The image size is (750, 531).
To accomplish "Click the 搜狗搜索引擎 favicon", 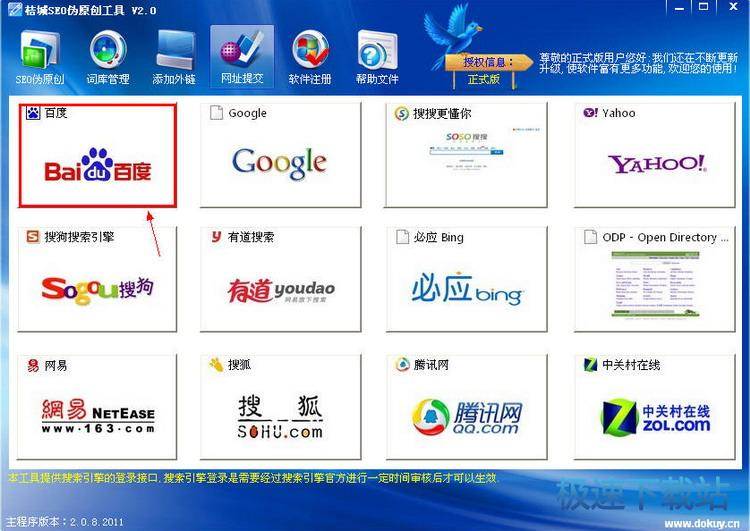I will coord(33,236).
